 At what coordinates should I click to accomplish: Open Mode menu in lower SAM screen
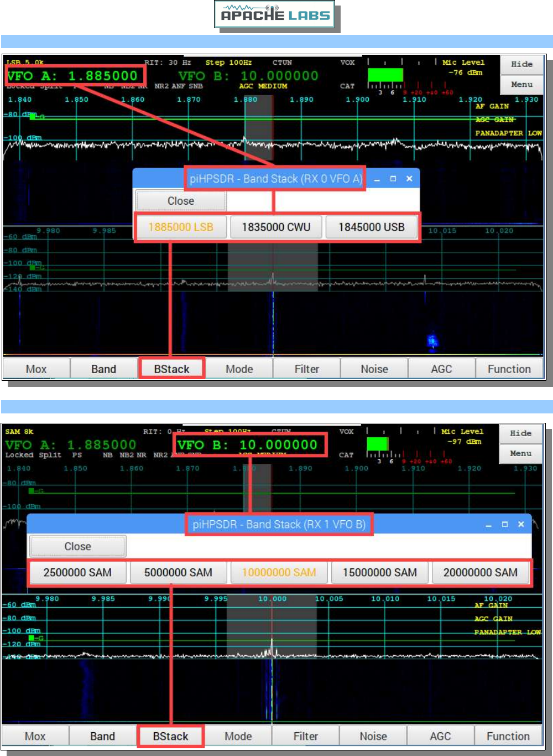238,736
